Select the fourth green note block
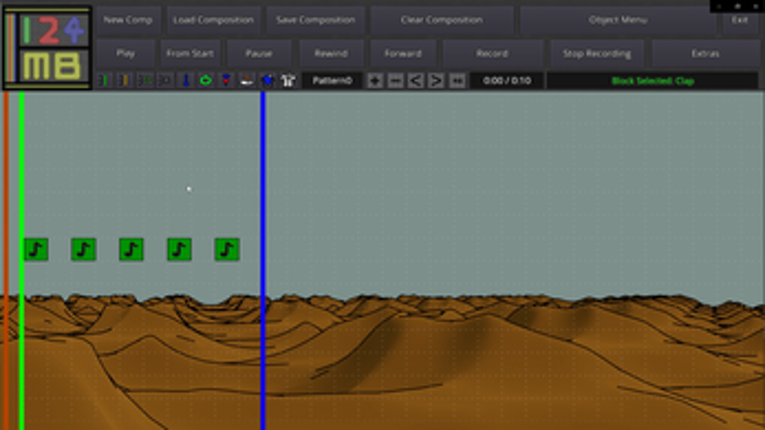The image size is (765, 430). 179,249
